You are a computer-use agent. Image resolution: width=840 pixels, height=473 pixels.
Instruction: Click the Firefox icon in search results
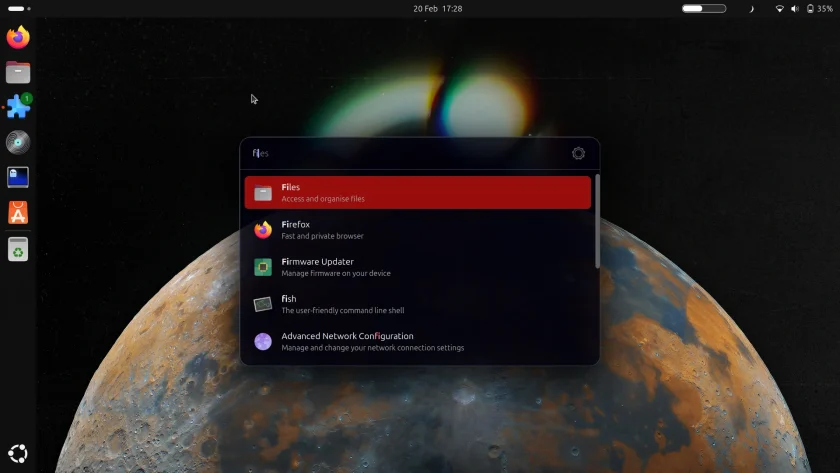(263, 230)
